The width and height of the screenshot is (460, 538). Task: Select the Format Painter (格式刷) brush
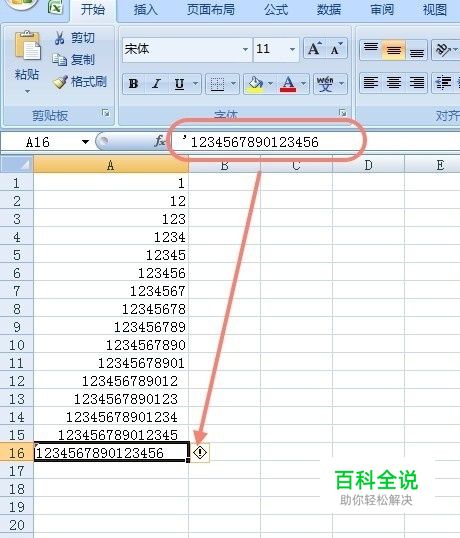point(60,82)
